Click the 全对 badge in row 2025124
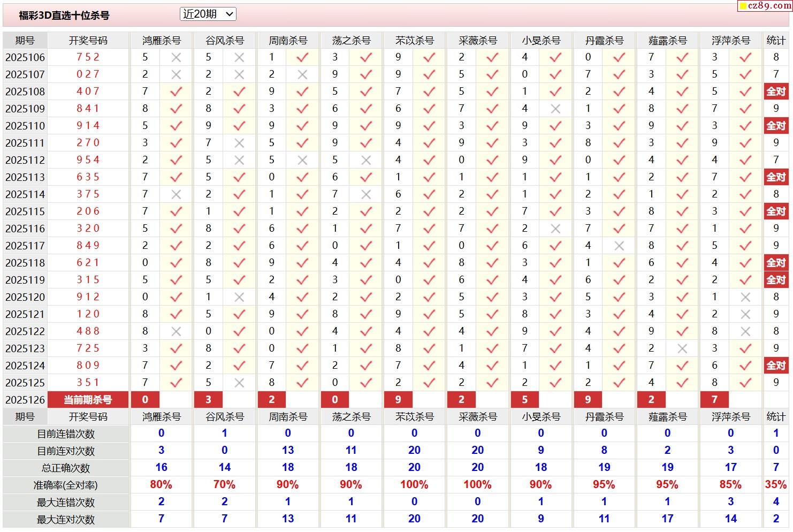The width and height of the screenshot is (793, 532). click(776, 366)
